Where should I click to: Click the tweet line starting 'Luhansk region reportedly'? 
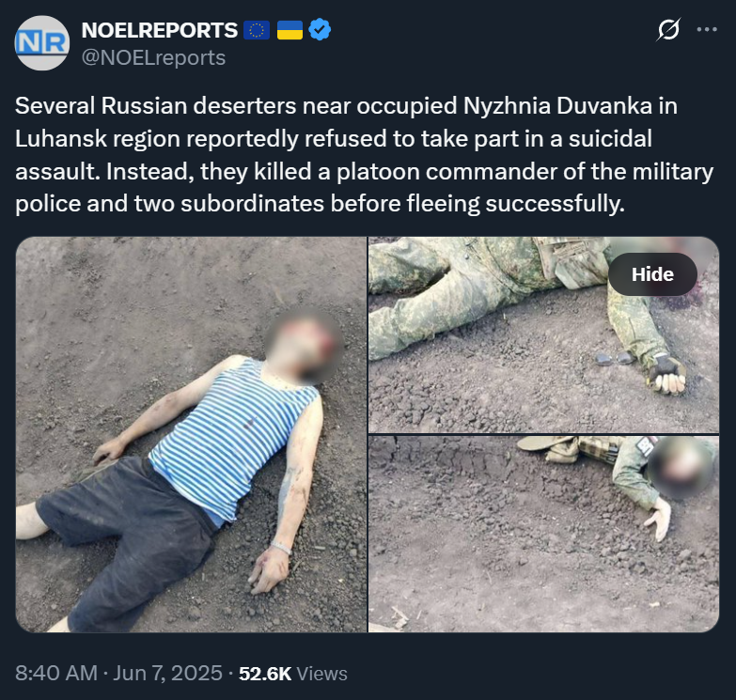click(334, 139)
